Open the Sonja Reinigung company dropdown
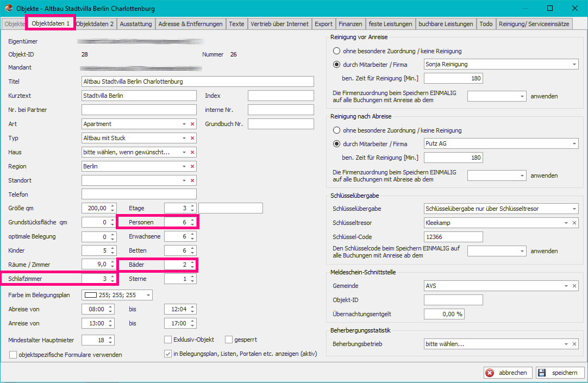The height and width of the screenshot is (383, 588). 574,64
